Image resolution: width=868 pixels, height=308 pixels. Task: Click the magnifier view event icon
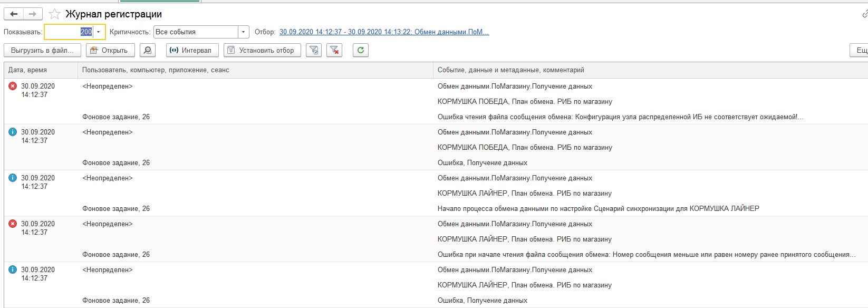pyautogui.click(x=148, y=50)
